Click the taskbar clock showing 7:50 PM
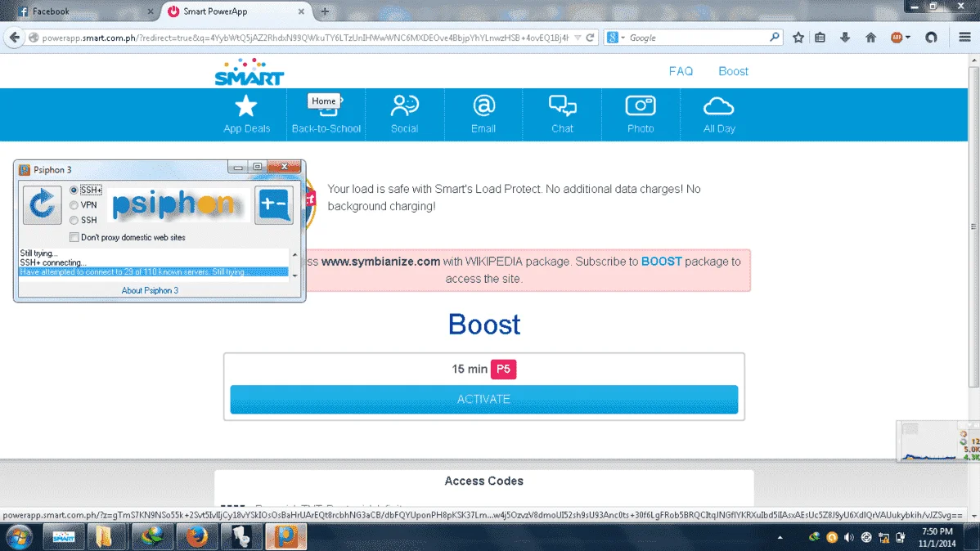 click(x=937, y=537)
